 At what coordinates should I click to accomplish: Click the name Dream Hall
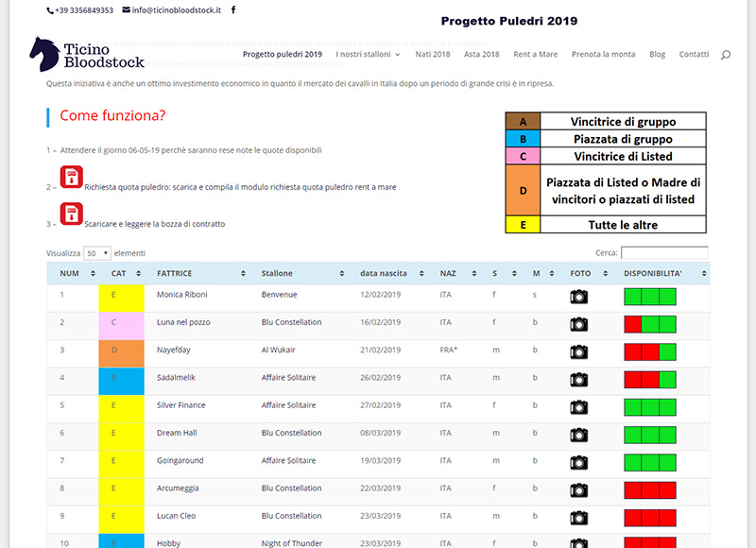[177, 433]
